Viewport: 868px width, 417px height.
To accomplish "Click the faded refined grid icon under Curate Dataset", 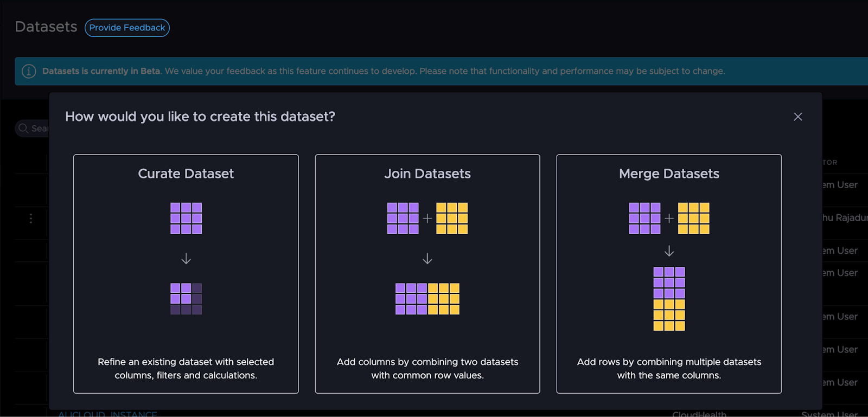I will point(186,299).
